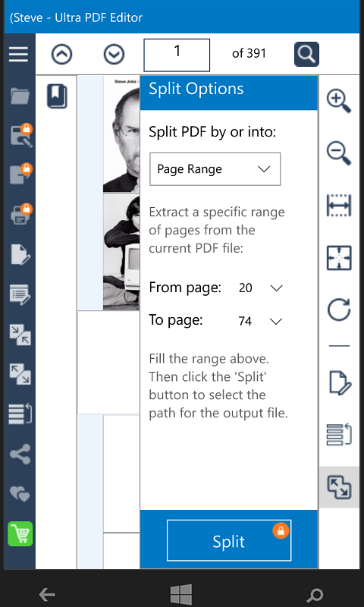Select the Steve Jobs page thumbnail

point(121,134)
